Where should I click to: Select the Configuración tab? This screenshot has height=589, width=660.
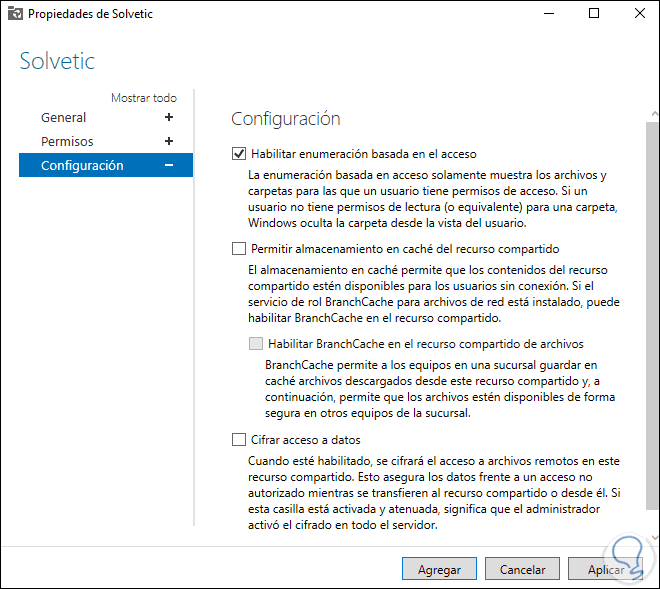point(106,165)
